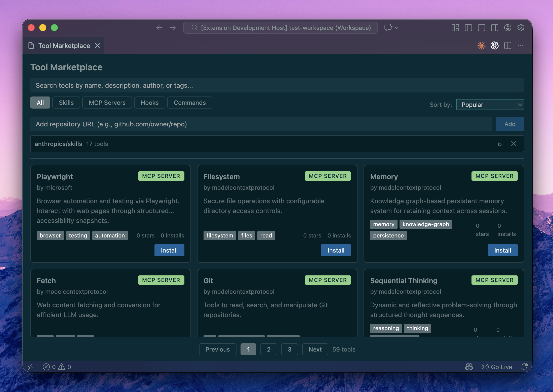553x392 pixels.
Task: Click the Copilot status icon in status bar
Action: coord(469,367)
